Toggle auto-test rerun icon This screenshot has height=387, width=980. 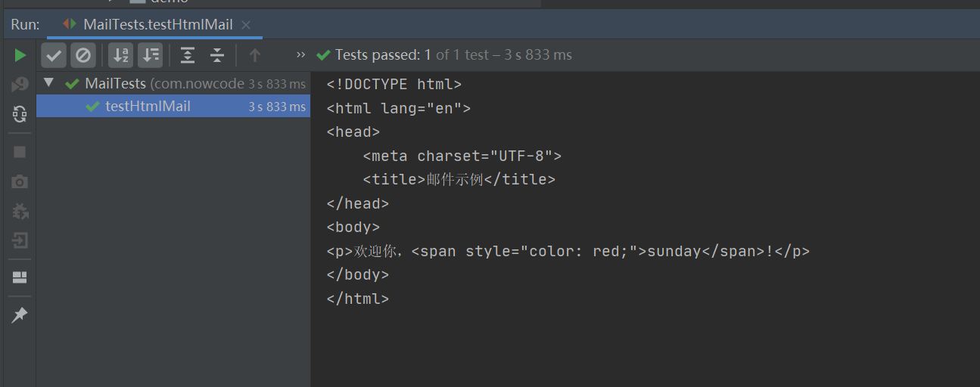[x=20, y=114]
